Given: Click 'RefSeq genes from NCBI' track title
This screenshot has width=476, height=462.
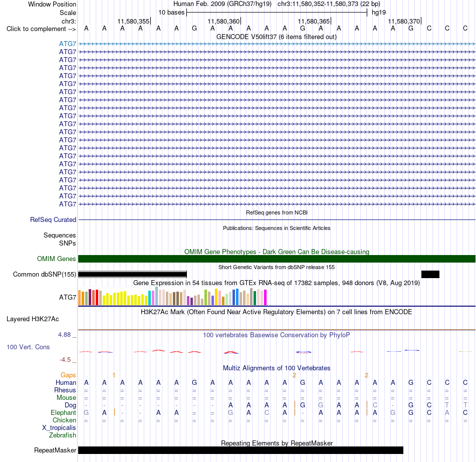Looking at the screenshot, I should [x=277, y=212].
